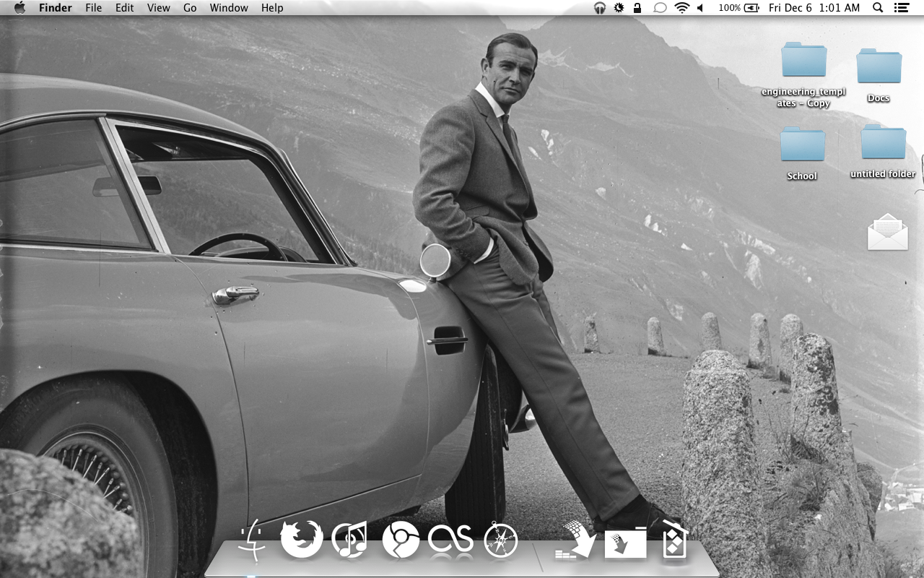Click the envelope mail icon on the desktop

887,232
